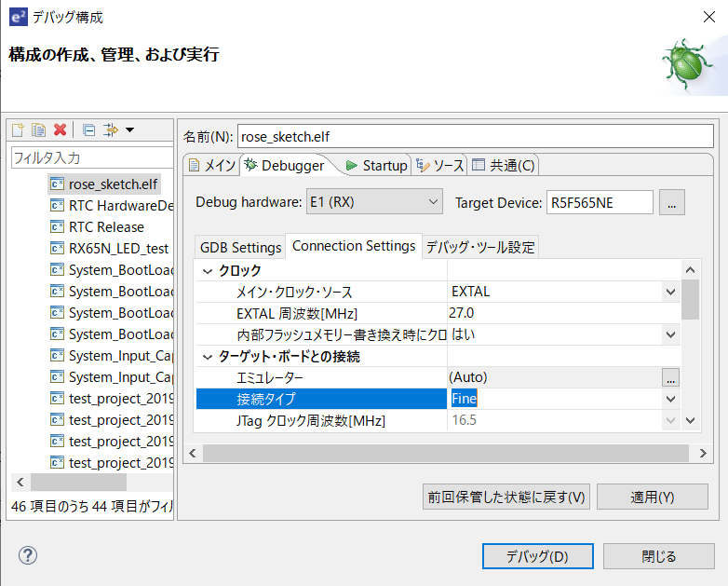Open the help question mark icon
This screenshot has width=728, height=586.
pyautogui.click(x=28, y=555)
